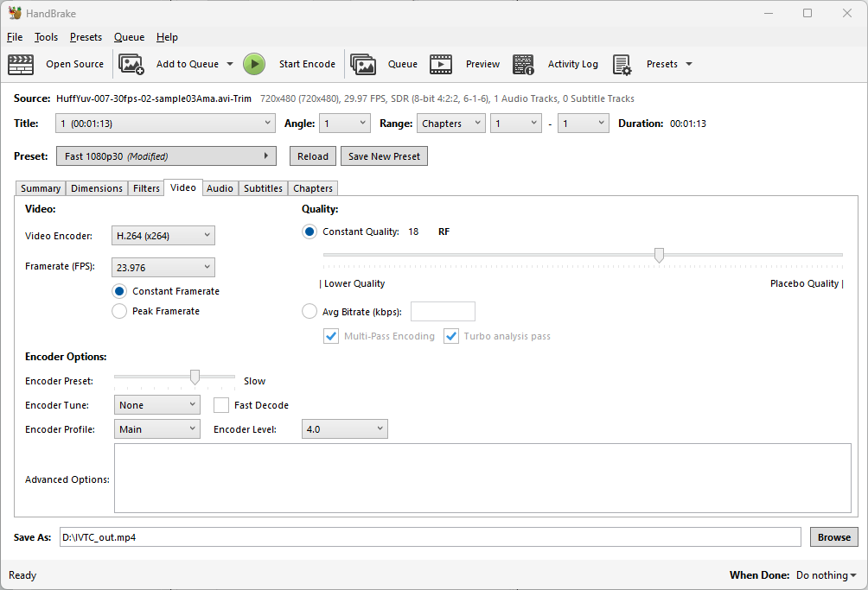
Task: Click the green Start Encode play icon
Action: [x=254, y=64]
